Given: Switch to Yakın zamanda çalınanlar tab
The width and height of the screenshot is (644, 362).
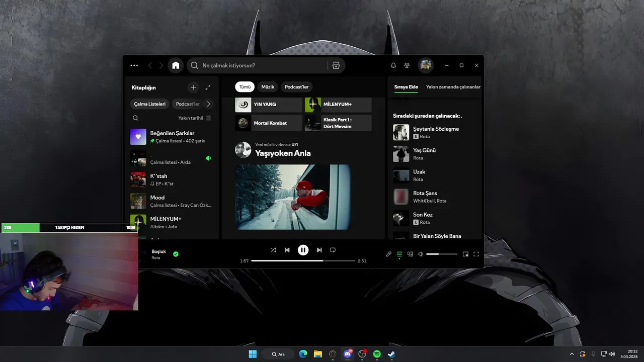Looking at the screenshot, I should tap(453, 87).
